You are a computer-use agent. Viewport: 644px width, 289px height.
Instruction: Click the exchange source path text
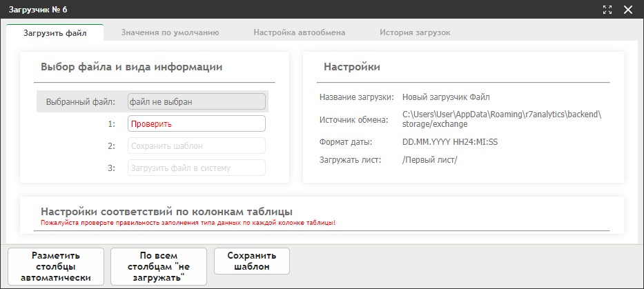(x=502, y=119)
